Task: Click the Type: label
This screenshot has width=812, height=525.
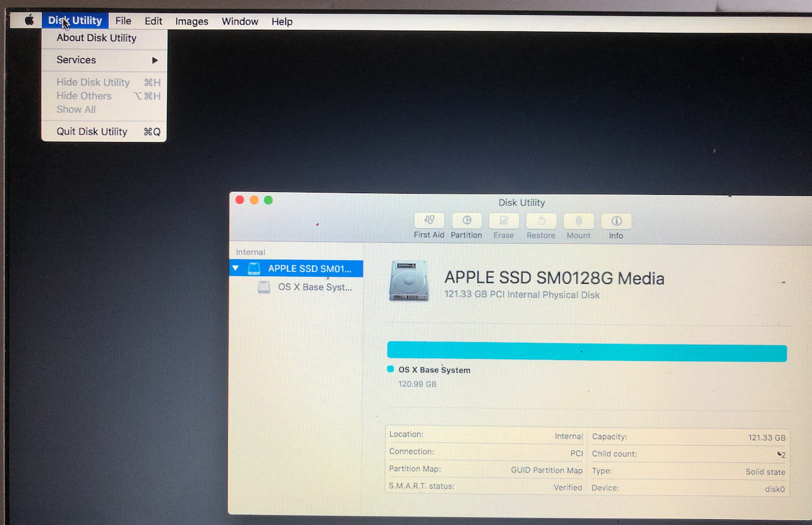Action: coord(602,471)
